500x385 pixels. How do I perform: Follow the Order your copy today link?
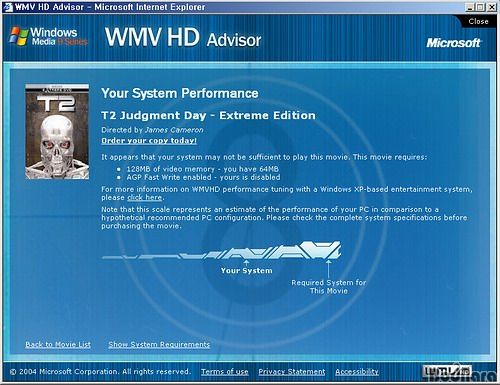click(149, 141)
